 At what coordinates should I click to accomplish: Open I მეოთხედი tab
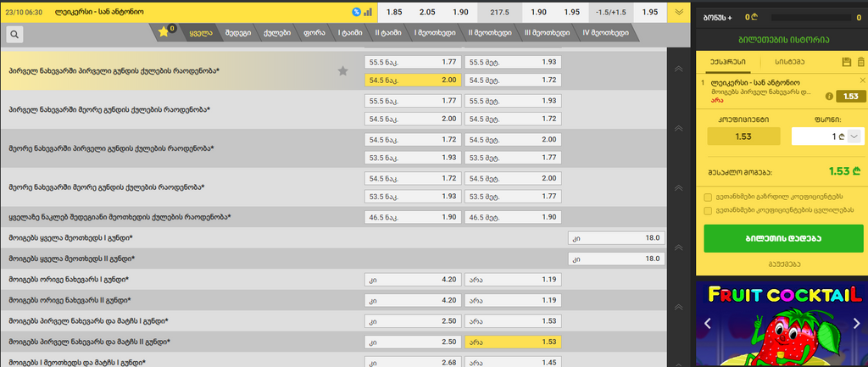coord(435,33)
